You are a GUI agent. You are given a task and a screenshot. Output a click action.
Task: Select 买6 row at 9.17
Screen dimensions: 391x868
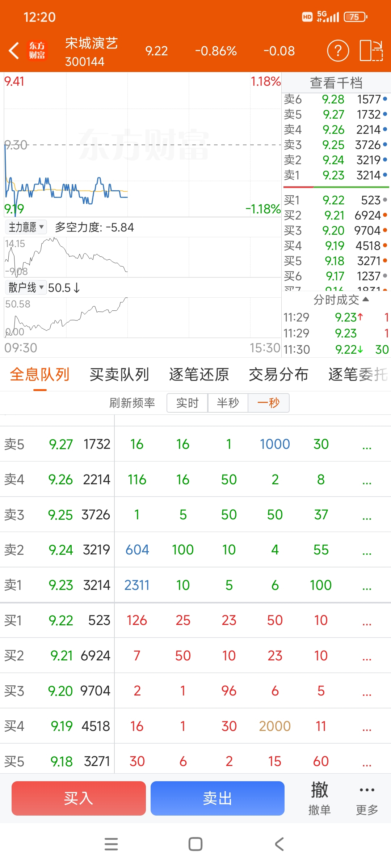[x=336, y=276]
